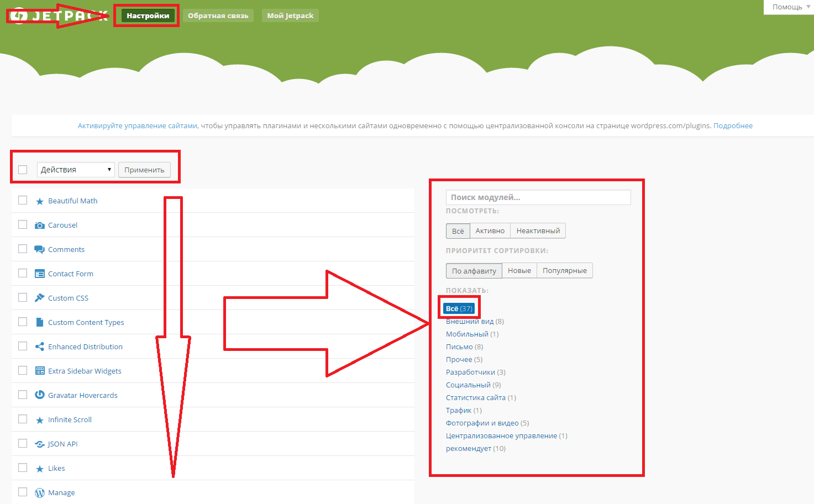
Task: Open the Обратная связь tab
Action: point(218,15)
